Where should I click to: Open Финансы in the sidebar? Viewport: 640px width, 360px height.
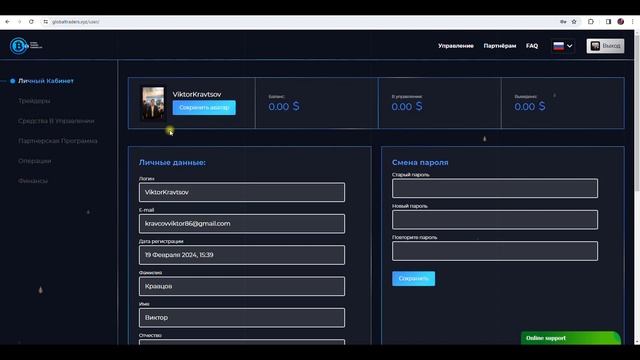click(x=33, y=181)
